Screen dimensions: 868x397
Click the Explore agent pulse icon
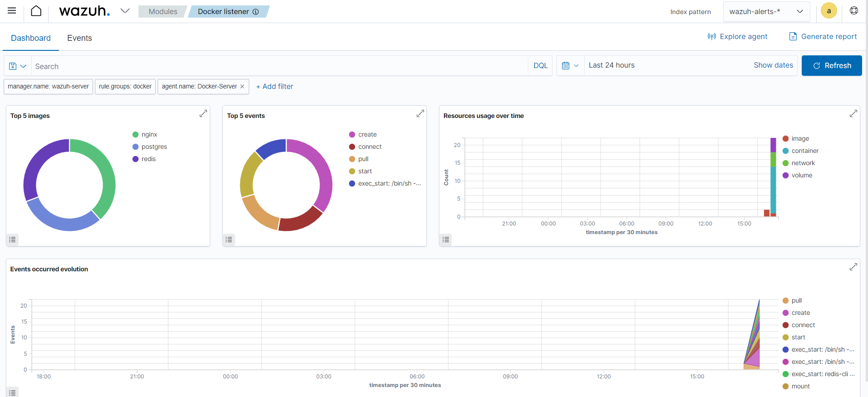[x=711, y=36]
